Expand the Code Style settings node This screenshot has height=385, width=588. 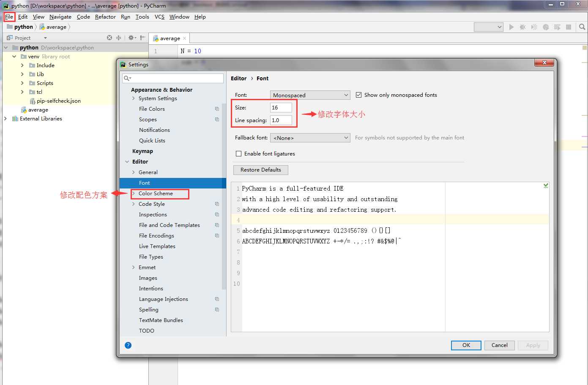(134, 204)
